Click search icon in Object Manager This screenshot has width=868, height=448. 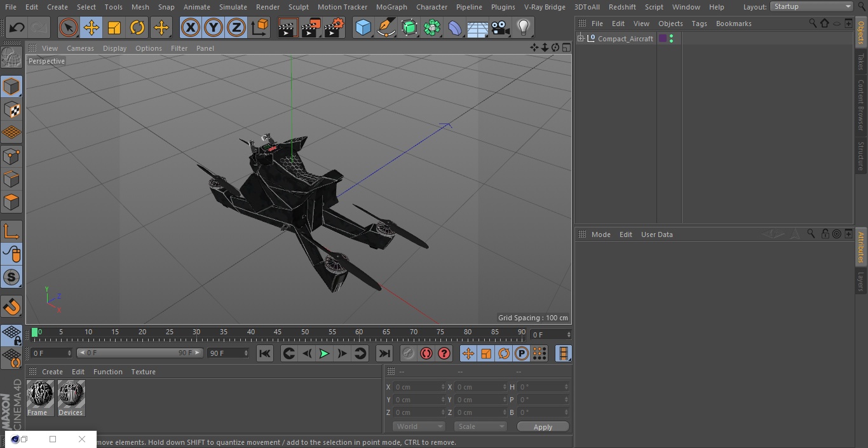point(813,23)
